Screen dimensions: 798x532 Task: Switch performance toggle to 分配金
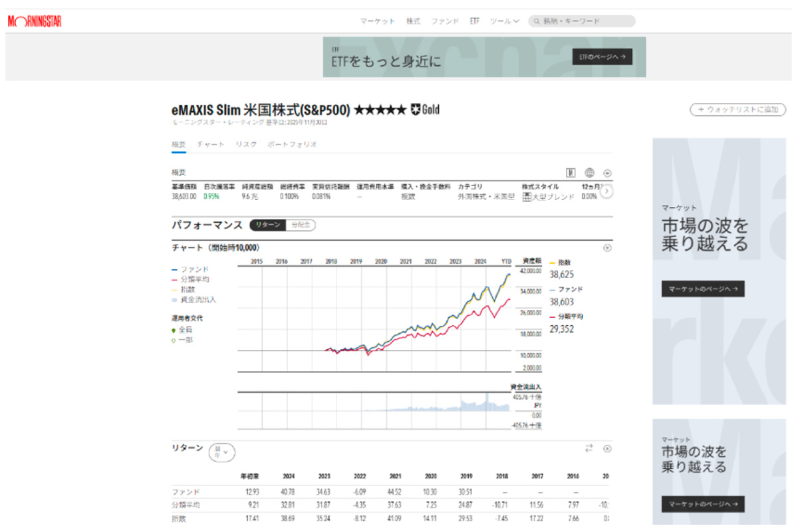301,225
